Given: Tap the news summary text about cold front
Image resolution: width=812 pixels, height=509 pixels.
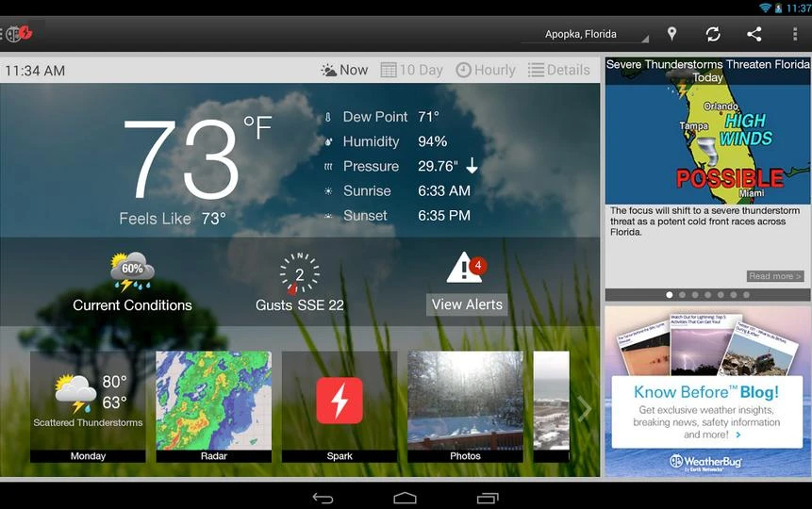Looking at the screenshot, I should (x=704, y=222).
